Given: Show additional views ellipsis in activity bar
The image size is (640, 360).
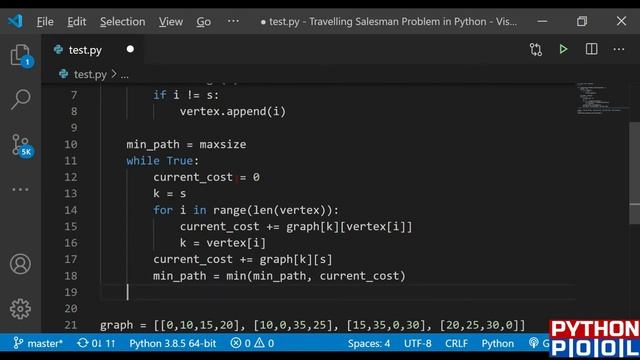Looking at the screenshot, I should click(20, 189).
